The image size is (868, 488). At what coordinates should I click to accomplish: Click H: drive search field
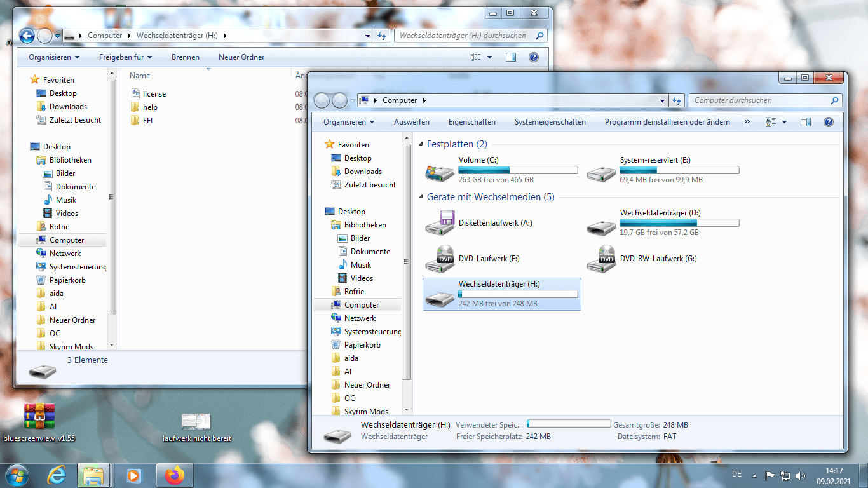pos(471,36)
